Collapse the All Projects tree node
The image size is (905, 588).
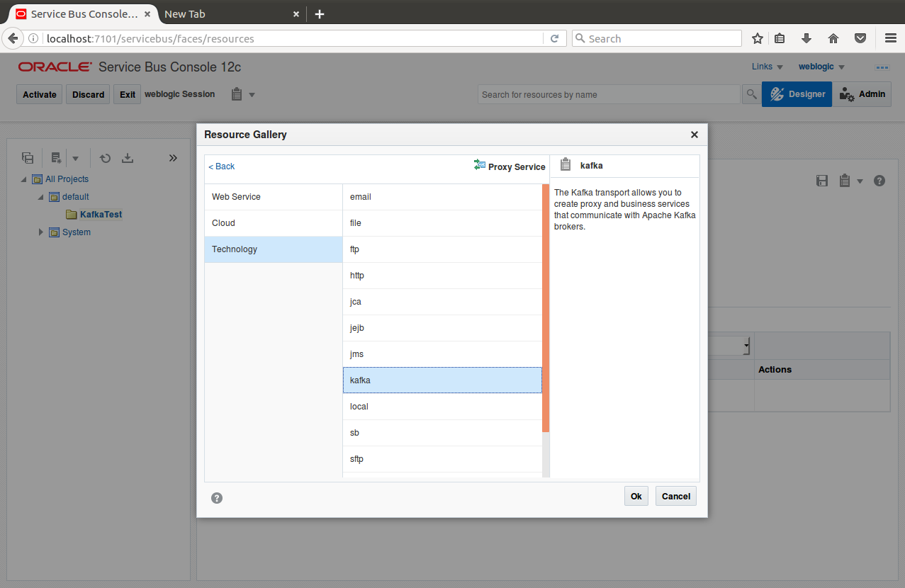coord(23,179)
